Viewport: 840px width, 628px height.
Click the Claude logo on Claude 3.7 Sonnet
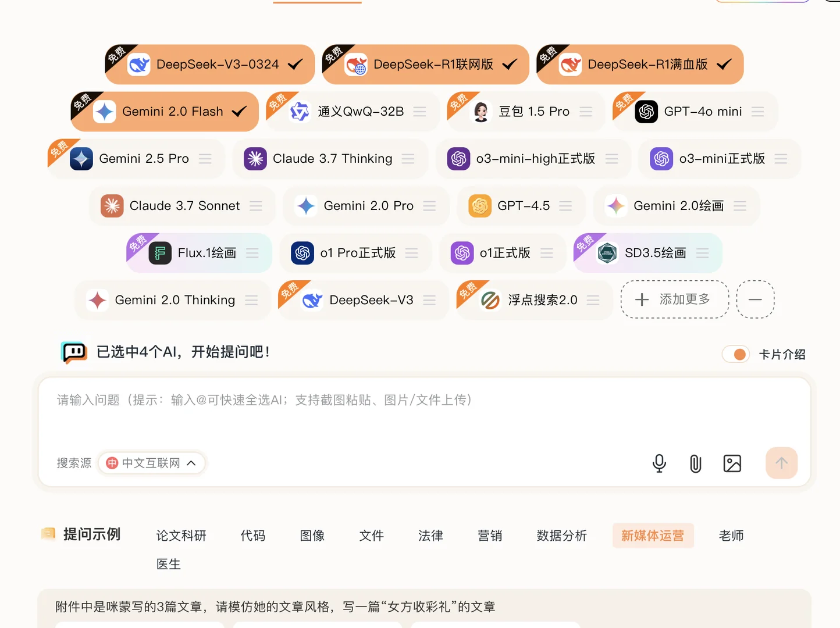pos(112,206)
